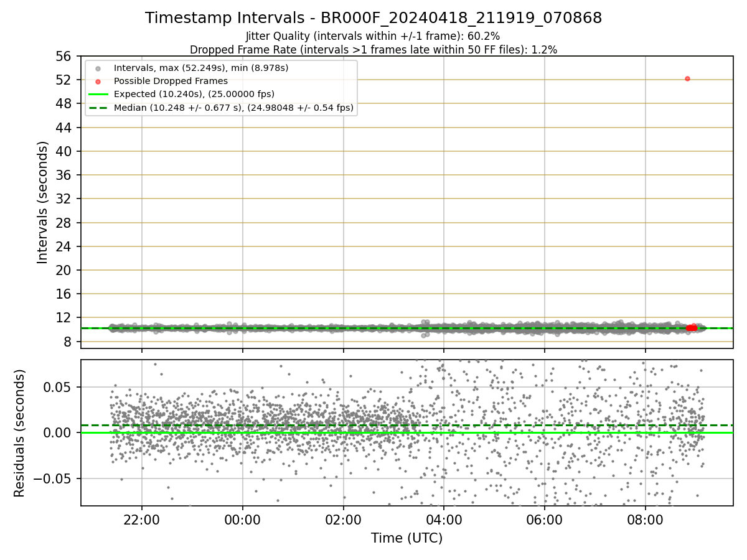The image size is (747, 560).
Task: Click the dashed green line sample in the legend
Action: (98, 108)
